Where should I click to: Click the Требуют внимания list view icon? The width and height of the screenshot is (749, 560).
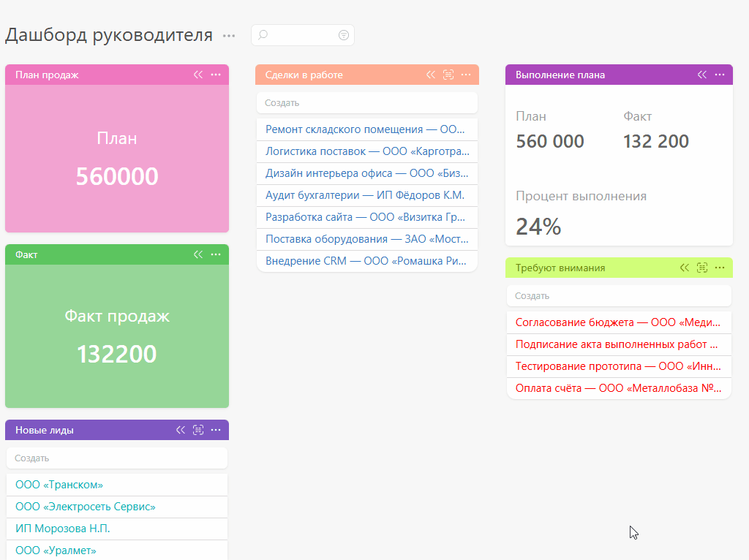(702, 268)
